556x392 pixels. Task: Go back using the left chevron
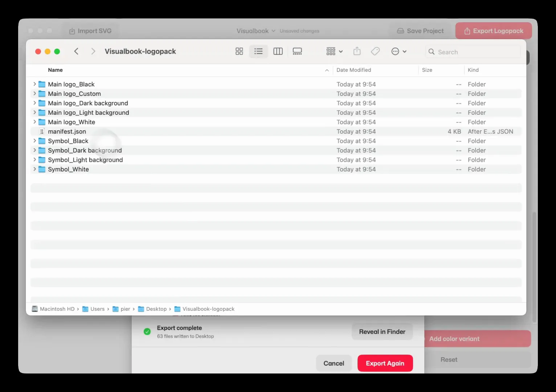76,52
